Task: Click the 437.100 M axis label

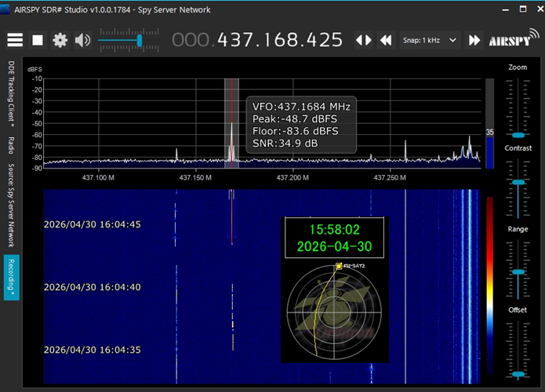Action: tap(98, 178)
